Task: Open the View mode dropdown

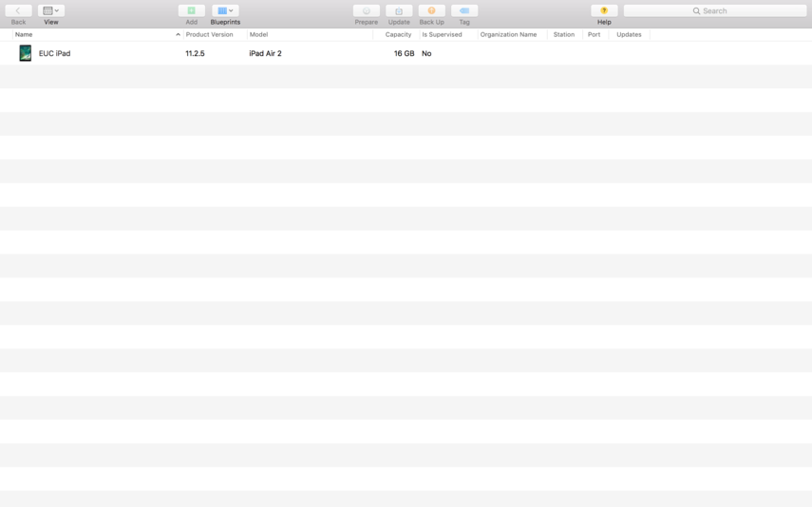Action: 51,10
